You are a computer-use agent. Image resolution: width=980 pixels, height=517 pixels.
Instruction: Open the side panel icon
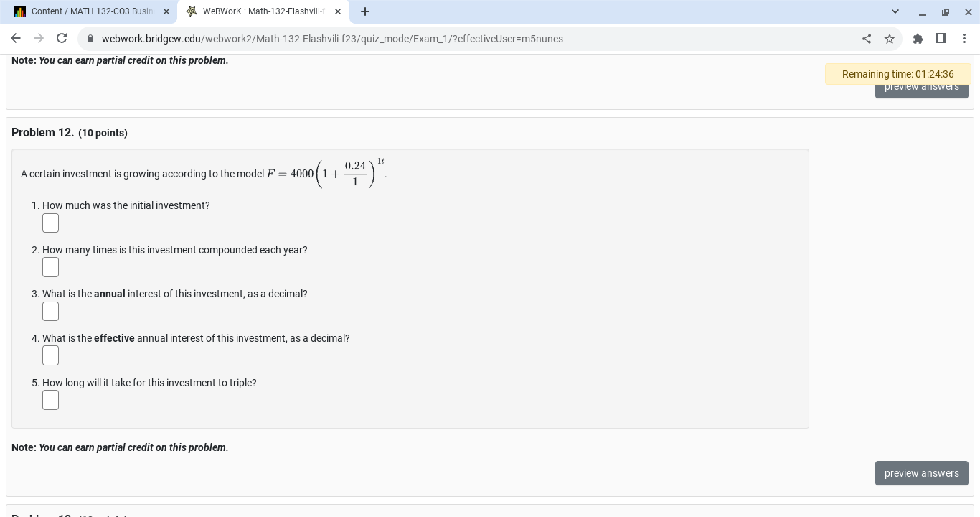[x=941, y=39]
